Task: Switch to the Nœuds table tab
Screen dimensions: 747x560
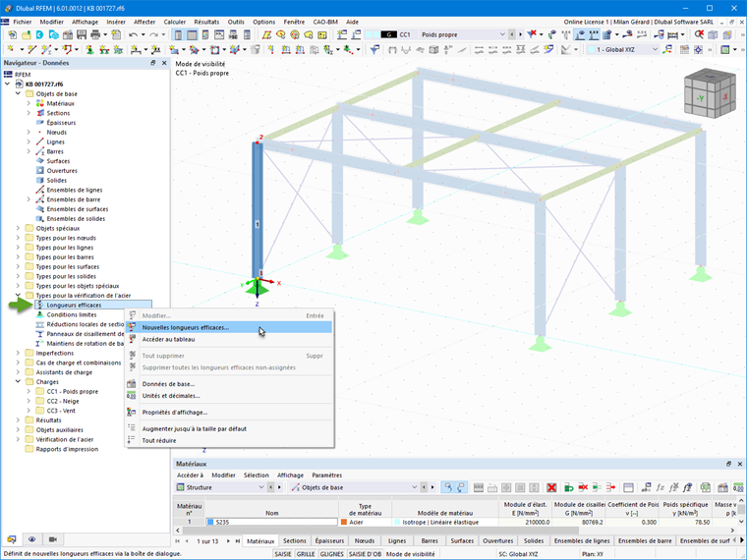Action: (365, 541)
